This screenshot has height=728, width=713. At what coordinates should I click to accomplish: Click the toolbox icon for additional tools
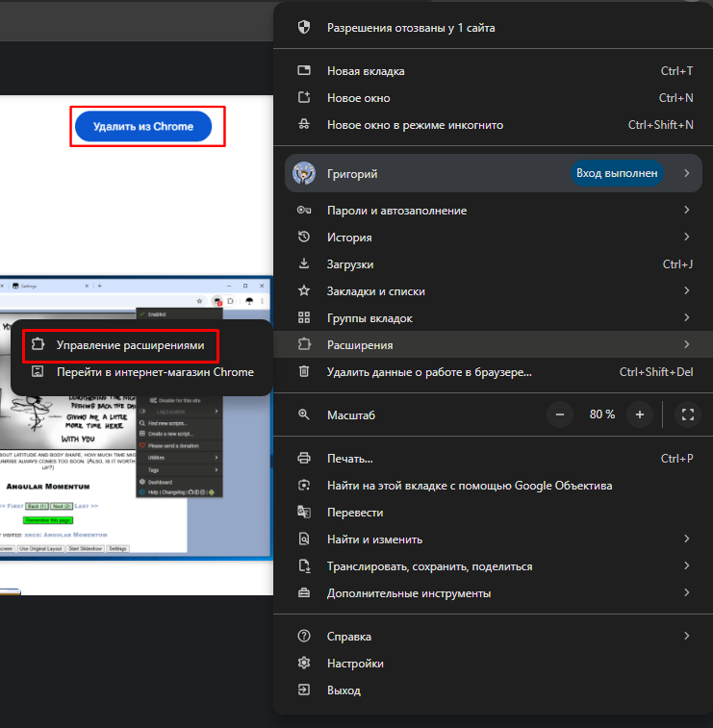(304, 593)
